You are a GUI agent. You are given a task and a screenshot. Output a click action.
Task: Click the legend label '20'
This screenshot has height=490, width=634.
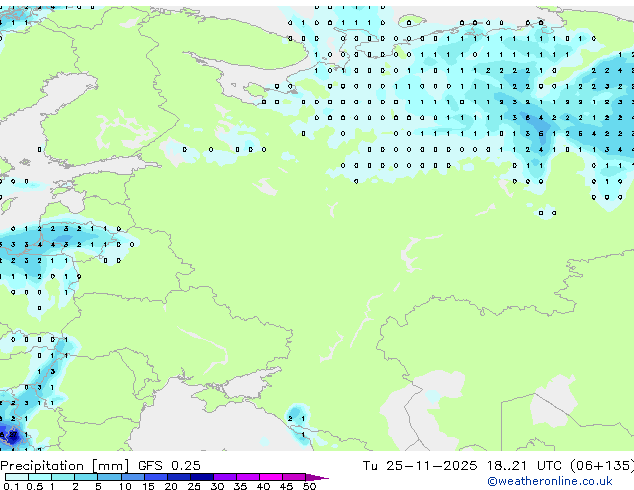point(171,486)
